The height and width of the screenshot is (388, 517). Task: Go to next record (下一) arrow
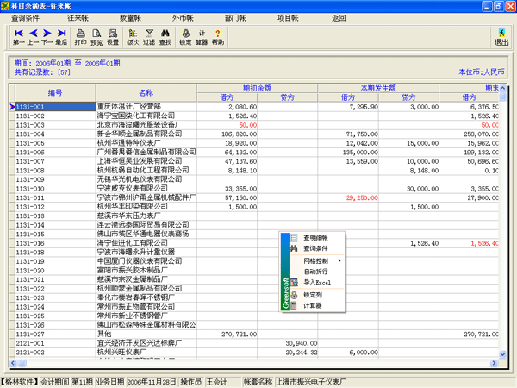[47, 33]
